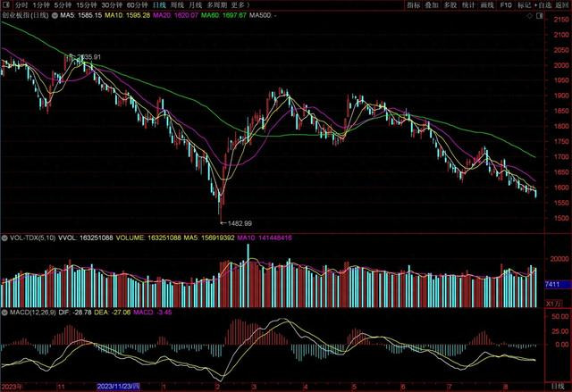Screen dimensions: 572x392
Task: Click the MA5: 1585.15 value
Action: coord(81,16)
